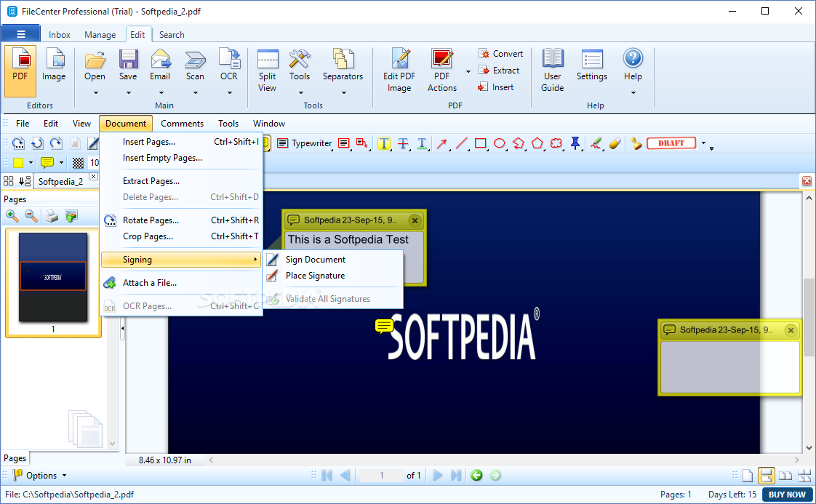Select the Typewriter tool
Image resolution: width=816 pixels, height=504 pixels.
point(305,143)
